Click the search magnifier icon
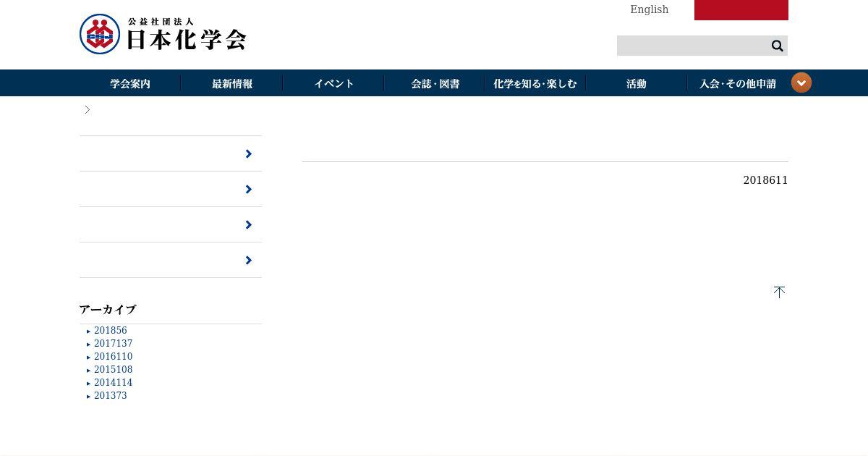Image resolution: width=868 pixels, height=456 pixels. click(x=777, y=46)
